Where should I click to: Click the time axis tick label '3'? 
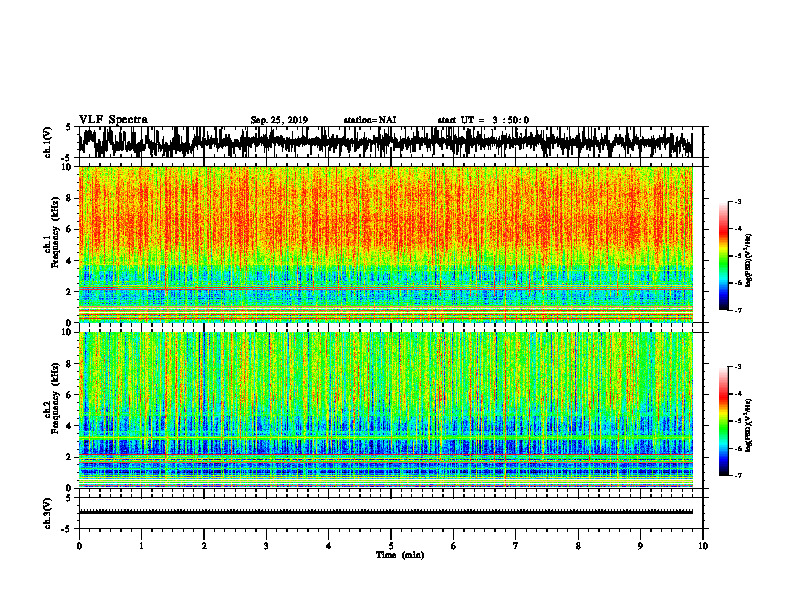pos(266,546)
